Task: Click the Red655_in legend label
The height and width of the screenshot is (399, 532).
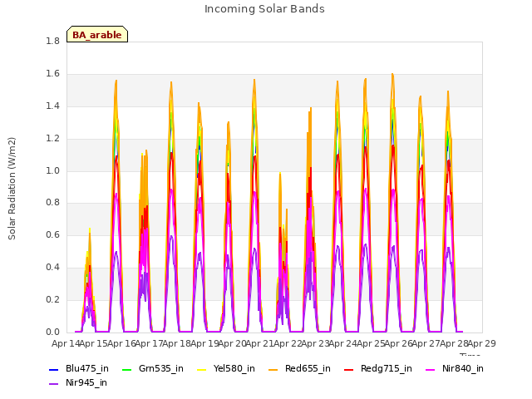Action: pos(308,368)
